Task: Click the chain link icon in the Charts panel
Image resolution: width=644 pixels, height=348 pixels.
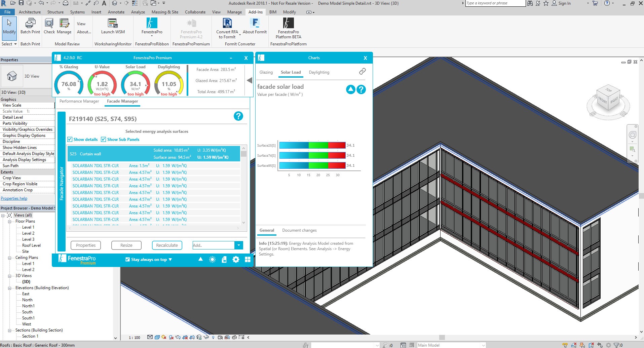Action: point(362,71)
